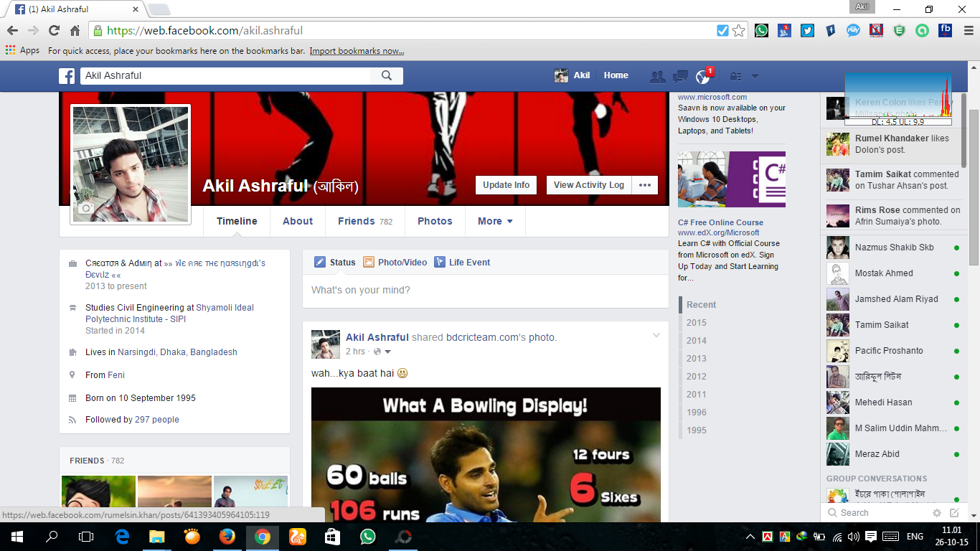Start a new message with compose icon
The image size is (980, 551).
pyautogui.click(x=954, y=513)
